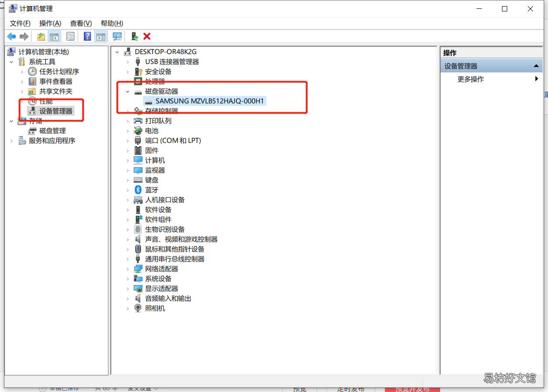Click the 事件查看器 icon in the left tree
The width and height of the screenshot is (548, 392).
click(x=32, y=82)
